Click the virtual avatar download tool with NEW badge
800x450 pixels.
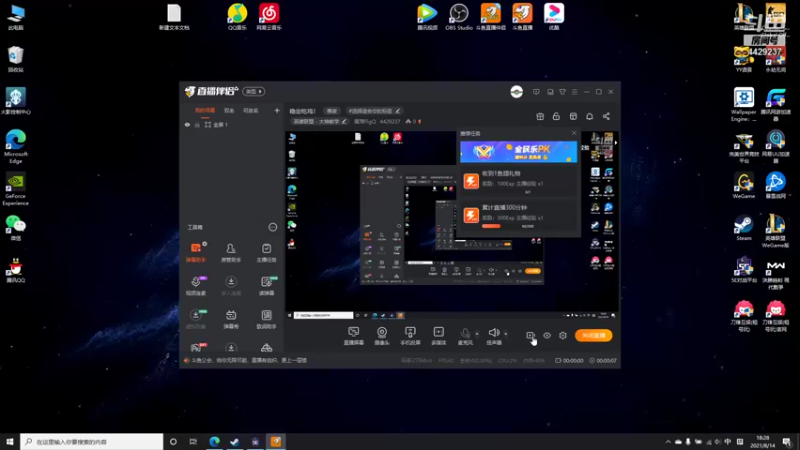(196, 319)
